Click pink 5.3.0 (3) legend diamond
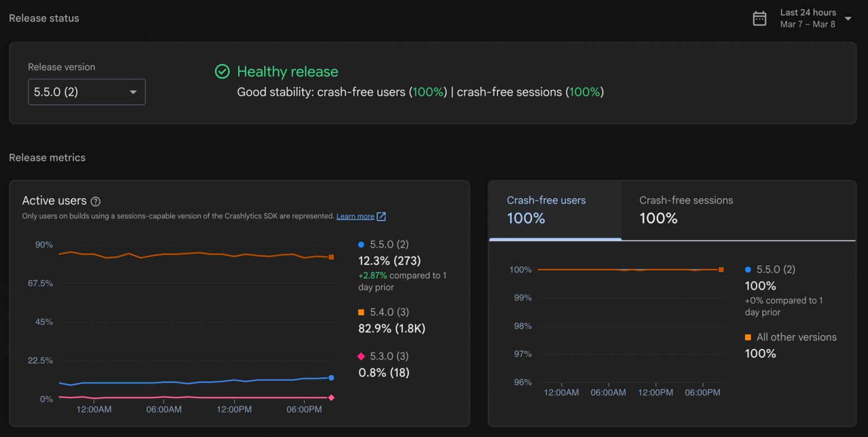The height and width of the screenshot is (437, 868). click(361, 356)
